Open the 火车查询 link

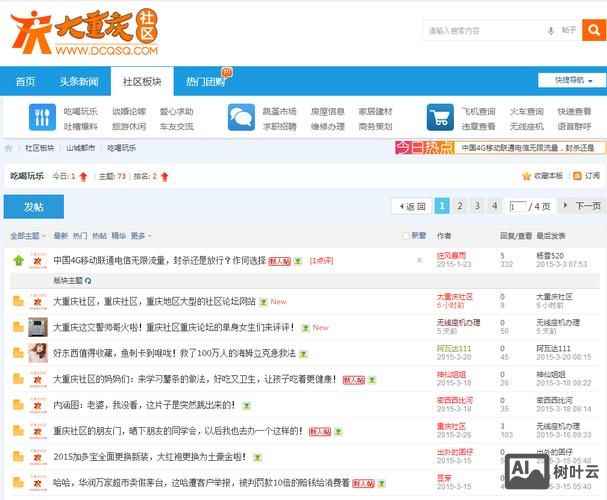526,111
